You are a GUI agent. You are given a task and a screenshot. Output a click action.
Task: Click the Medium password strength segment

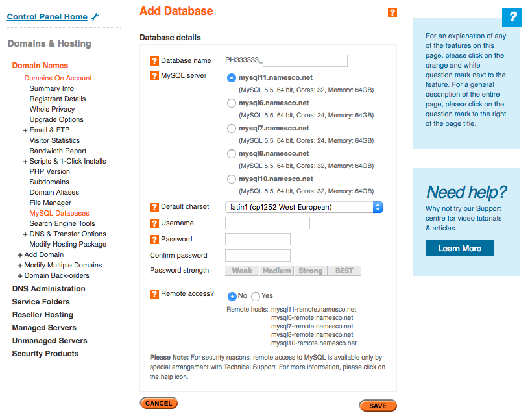click(276, 271)
